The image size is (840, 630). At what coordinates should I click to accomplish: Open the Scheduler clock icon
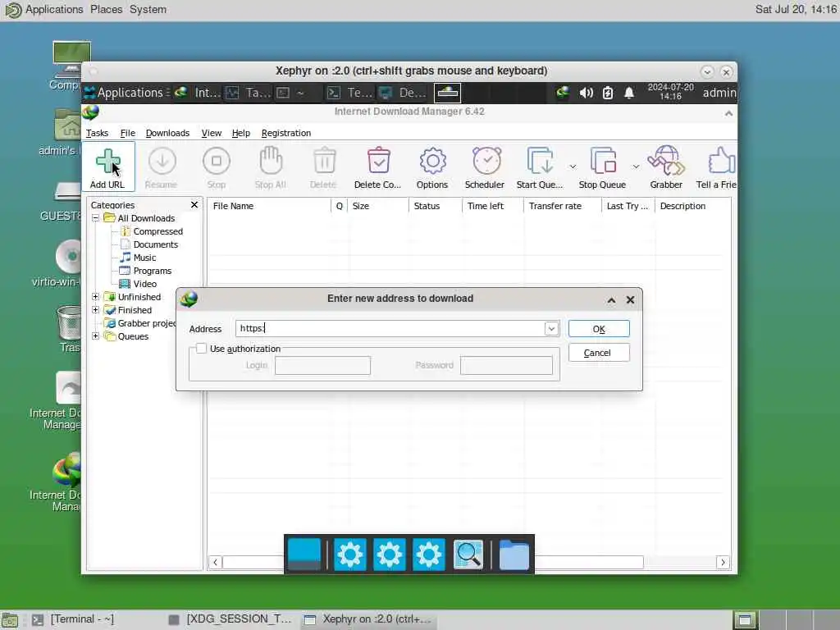[x=486, y=160]
